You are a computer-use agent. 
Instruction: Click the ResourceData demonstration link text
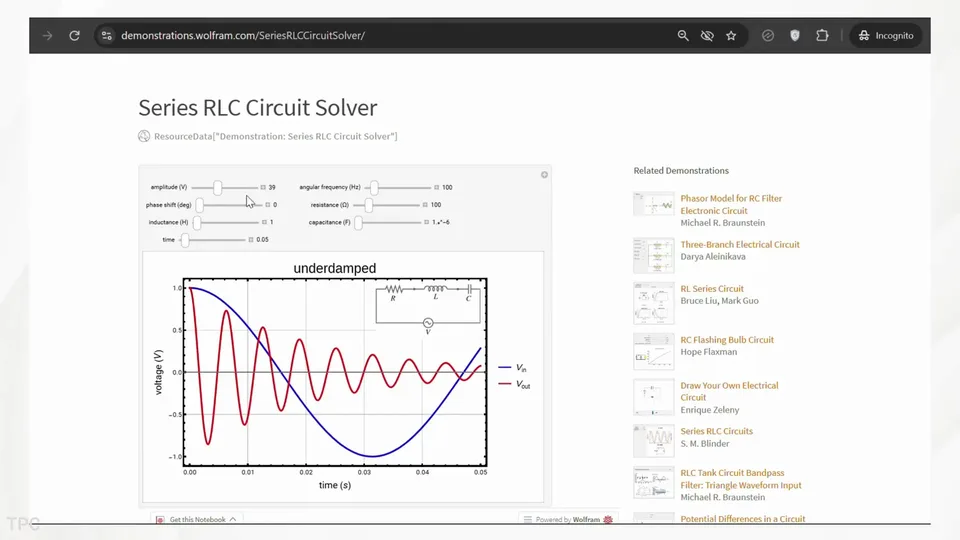point(276,136)
